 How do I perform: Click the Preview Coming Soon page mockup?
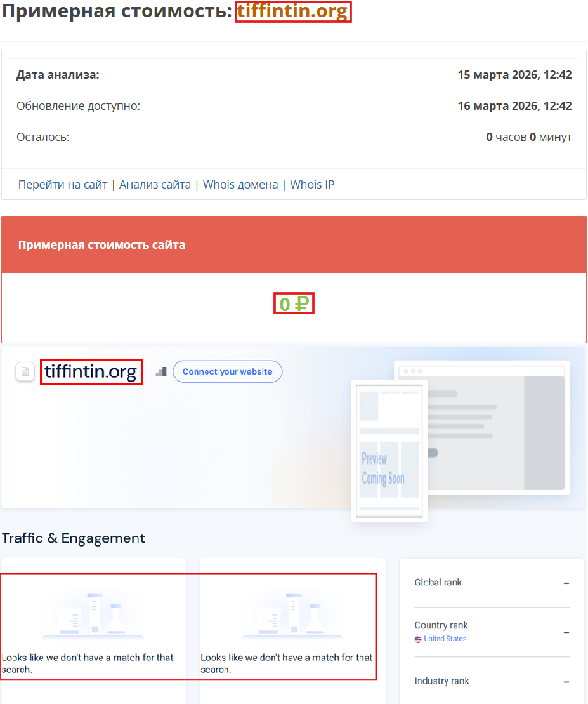389,451
